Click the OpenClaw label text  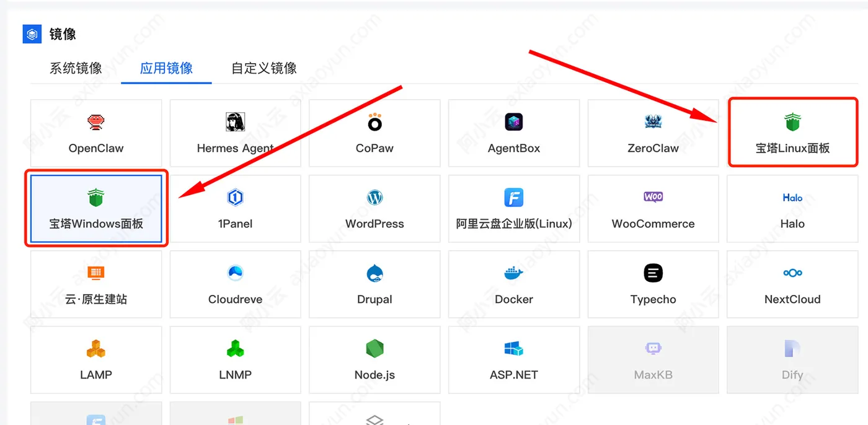click(x=95, y=148)
